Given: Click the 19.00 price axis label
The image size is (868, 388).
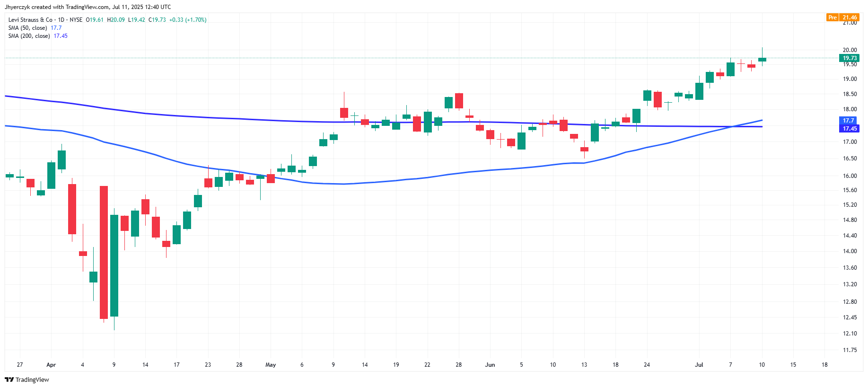Looking at the screenshot, I should click(850, 79).
